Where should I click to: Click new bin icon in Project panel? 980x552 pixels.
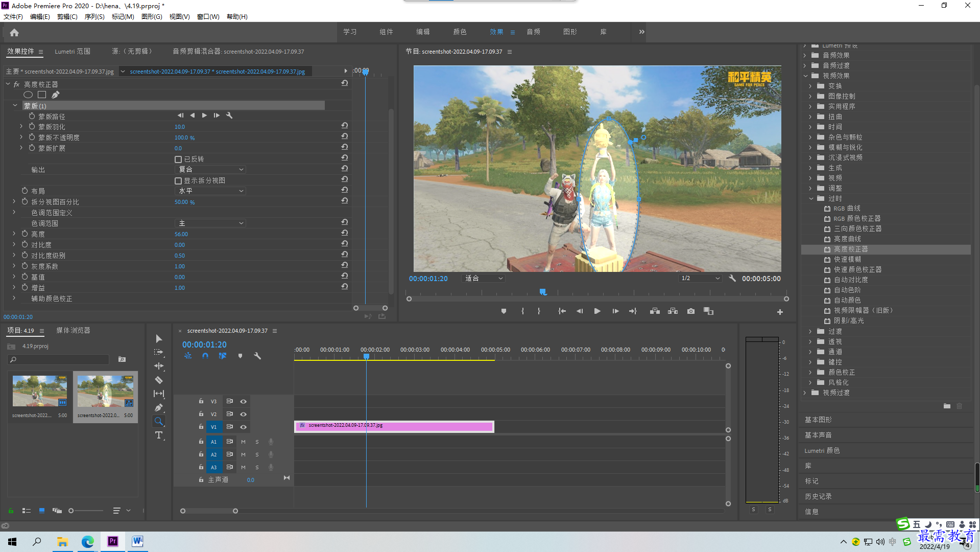click(x=122, y=359)
